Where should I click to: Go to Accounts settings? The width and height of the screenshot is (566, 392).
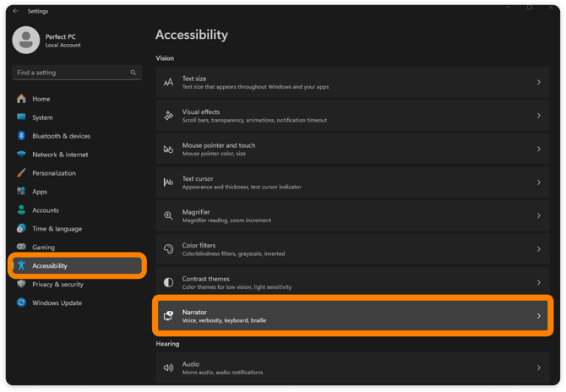[x=77, y=210]
